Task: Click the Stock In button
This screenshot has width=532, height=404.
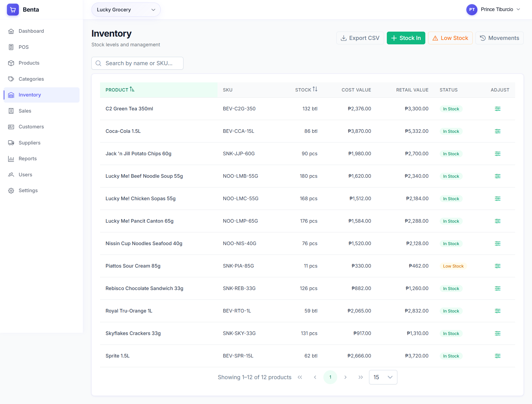Action: pyautogui.click(x=406, y=38)
